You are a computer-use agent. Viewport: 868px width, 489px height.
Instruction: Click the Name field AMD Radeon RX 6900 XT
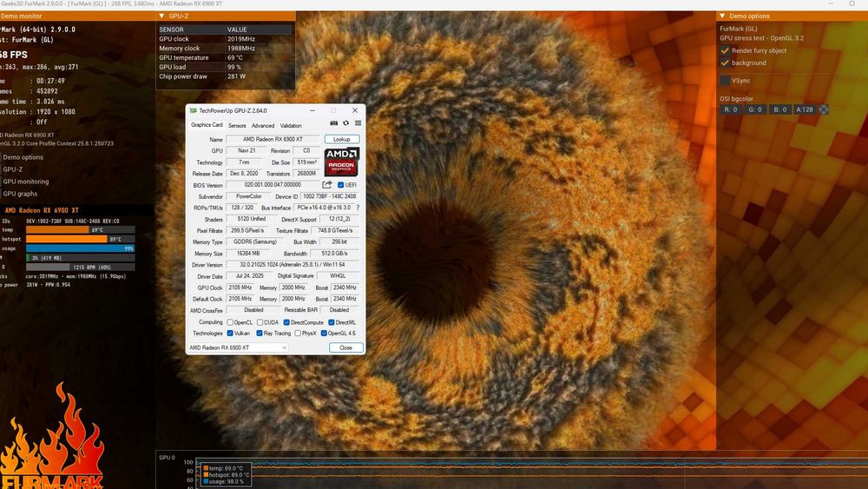coord(273,139)
